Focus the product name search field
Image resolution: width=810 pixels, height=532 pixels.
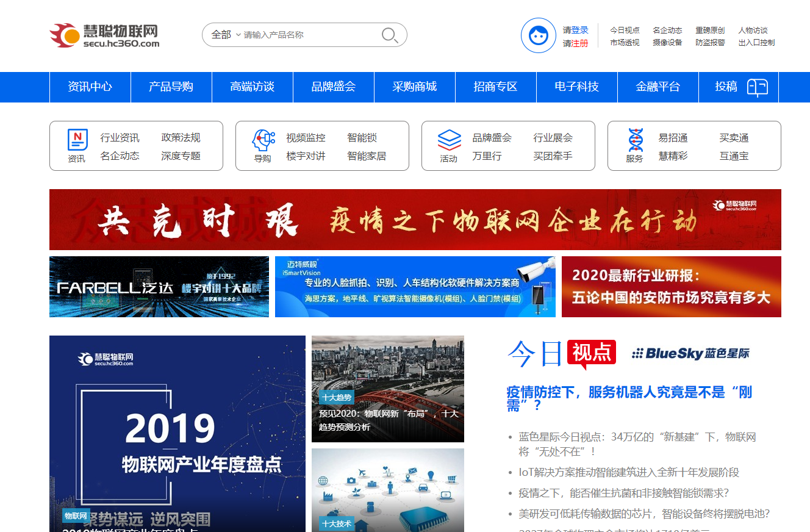(308, 35)
